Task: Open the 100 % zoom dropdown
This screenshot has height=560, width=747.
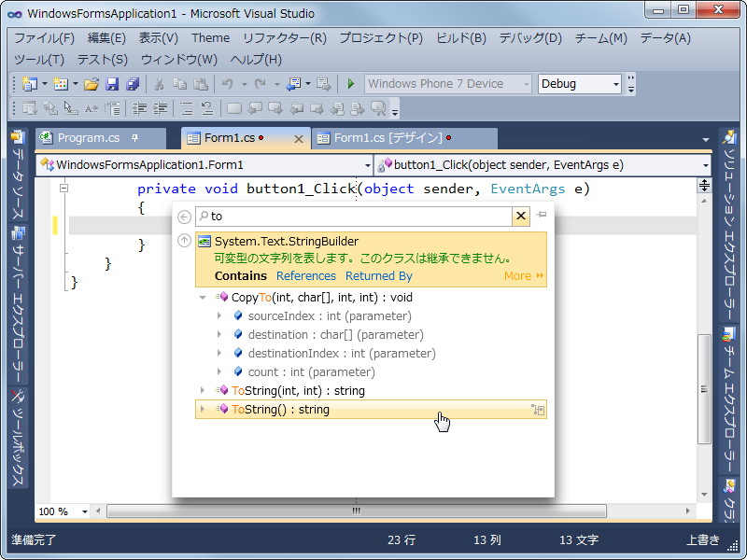Action: [85, 511]
